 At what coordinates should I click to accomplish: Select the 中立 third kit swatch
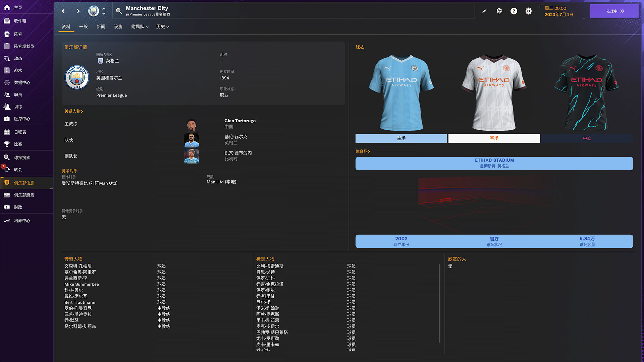tap(587, 138)
